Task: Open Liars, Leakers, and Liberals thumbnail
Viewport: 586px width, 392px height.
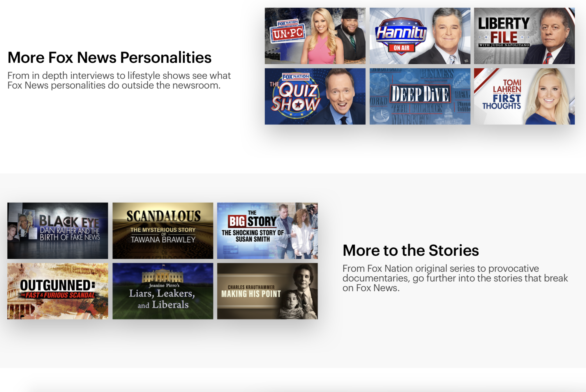Action: tap(163, 291)
